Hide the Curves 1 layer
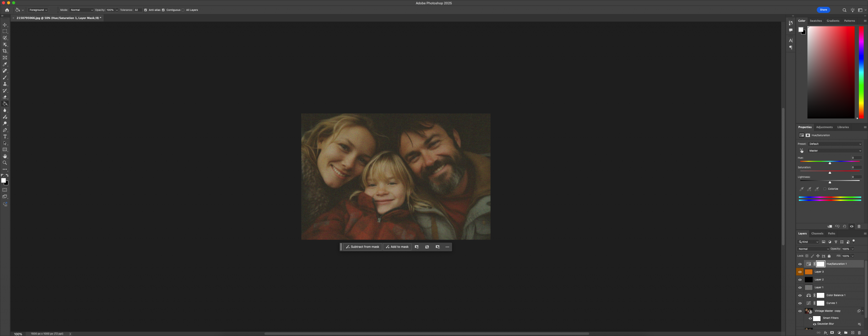The height and width of the screenshot is (336, 868). (800, 303)
